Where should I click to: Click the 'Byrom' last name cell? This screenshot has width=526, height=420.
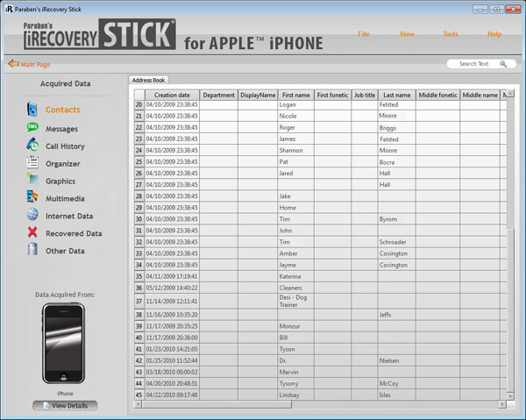click(397, 219)
